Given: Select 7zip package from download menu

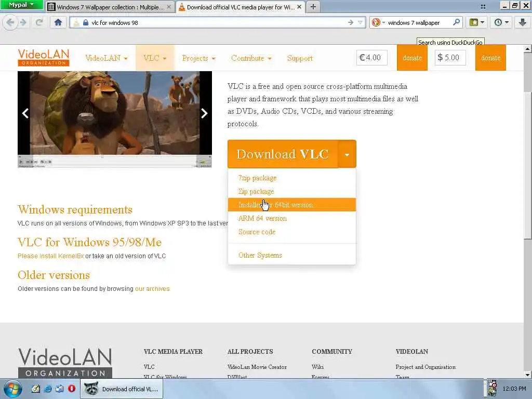Looking at the screenshot, I should 258,178.
